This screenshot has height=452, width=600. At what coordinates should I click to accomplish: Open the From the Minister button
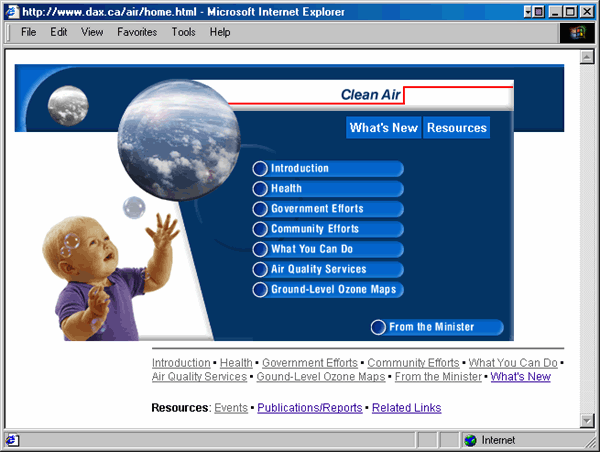pos(437,327)
